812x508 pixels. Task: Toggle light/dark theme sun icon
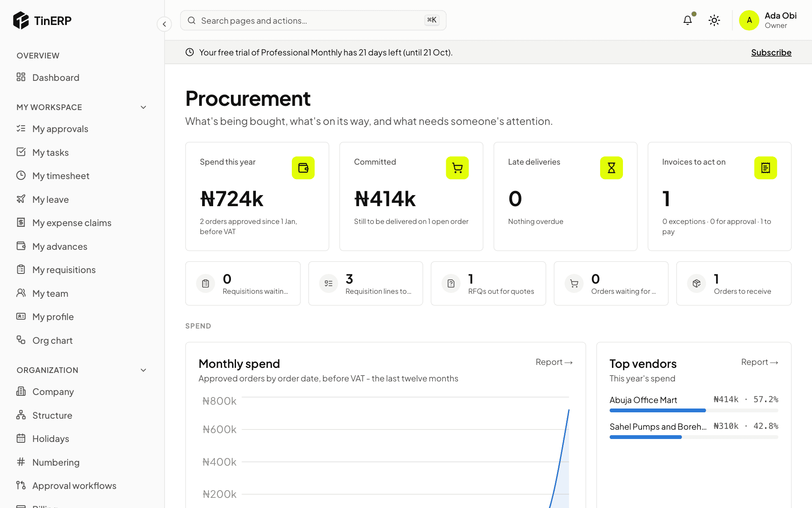(714, 20)
